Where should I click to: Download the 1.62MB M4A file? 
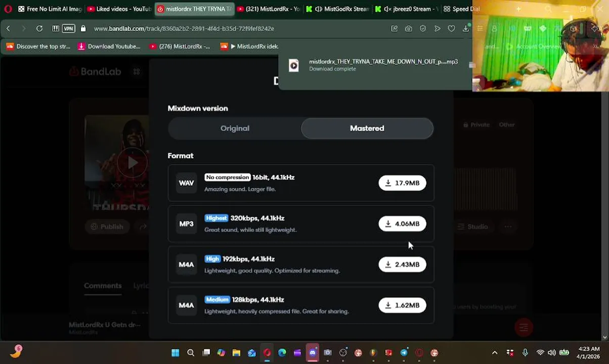point(402,305)
